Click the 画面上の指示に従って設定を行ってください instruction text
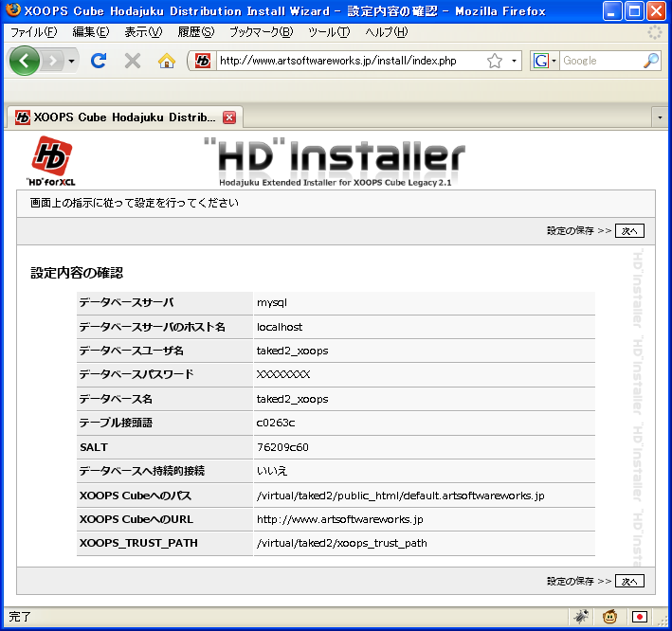The image size is (672, 631). (135, 203)
